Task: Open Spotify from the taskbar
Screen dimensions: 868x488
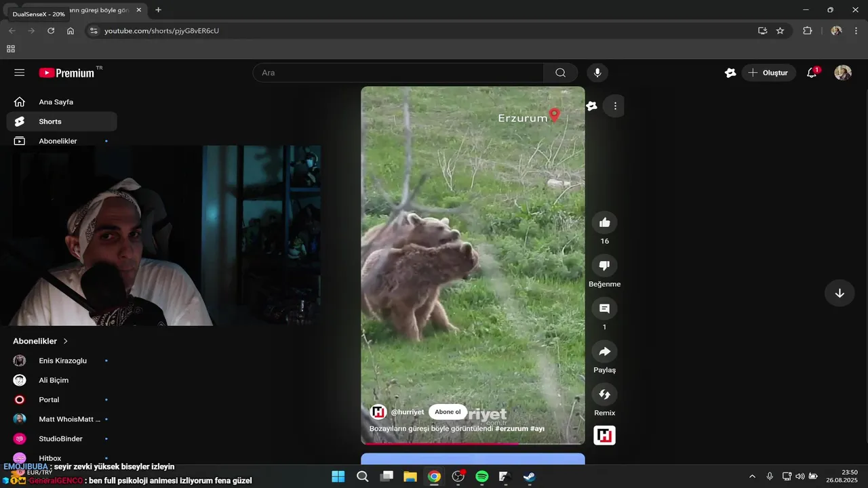Action: [482, 476]
